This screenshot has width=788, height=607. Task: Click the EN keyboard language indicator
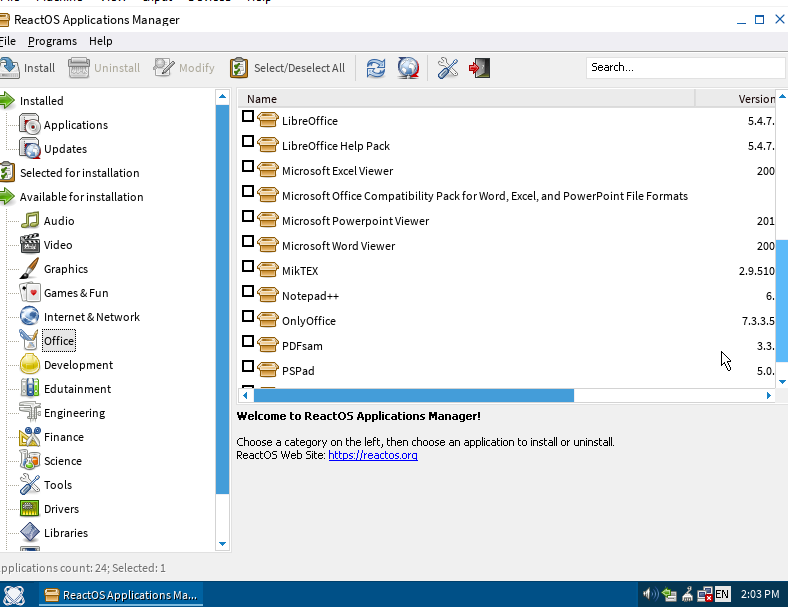point(722,594)
